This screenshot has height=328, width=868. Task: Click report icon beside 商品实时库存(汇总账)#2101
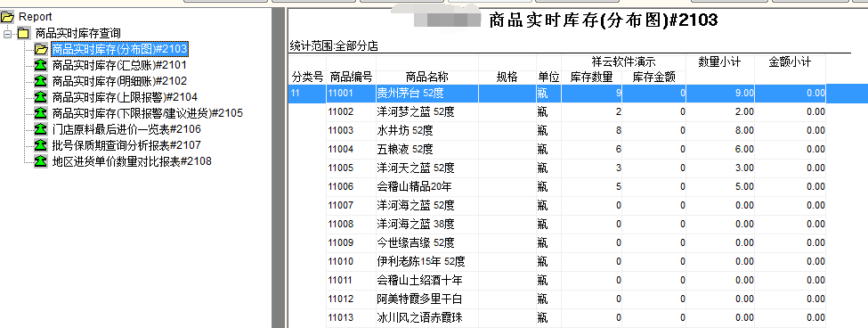[40, 65]
